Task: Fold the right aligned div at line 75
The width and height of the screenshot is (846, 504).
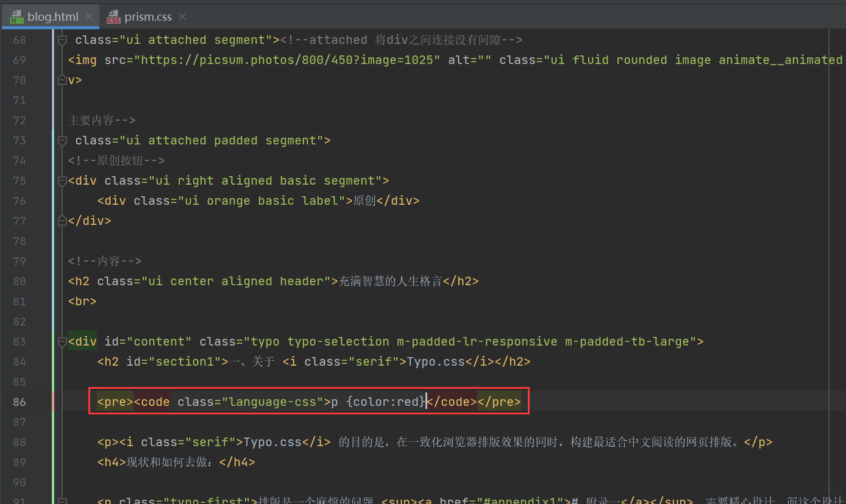Action: pyautogui.click(x=62, y=181)
